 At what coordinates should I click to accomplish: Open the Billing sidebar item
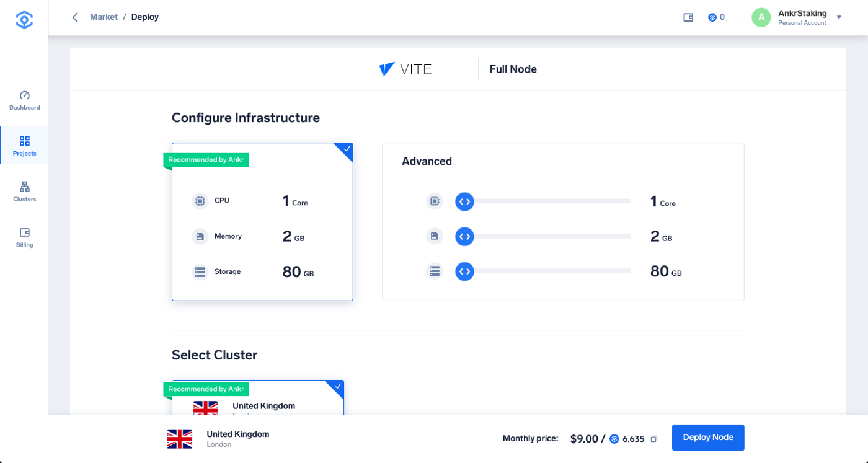click(24, 237)
